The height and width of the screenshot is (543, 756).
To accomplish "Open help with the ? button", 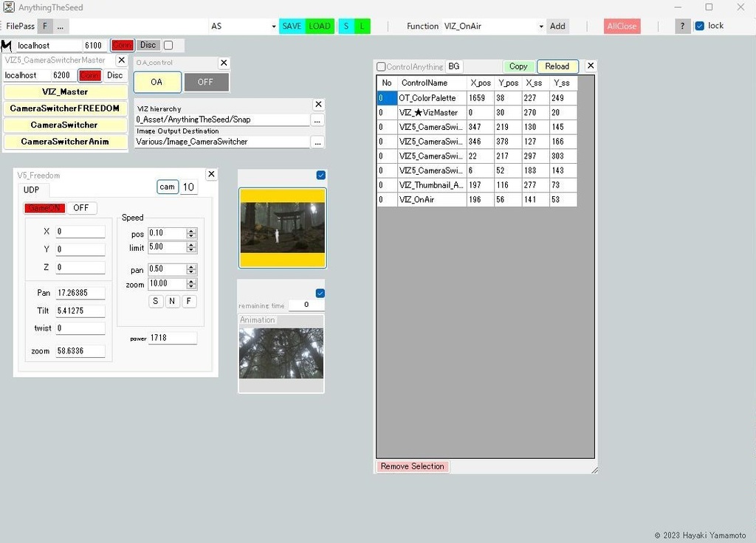I will (x=682, y=26).
